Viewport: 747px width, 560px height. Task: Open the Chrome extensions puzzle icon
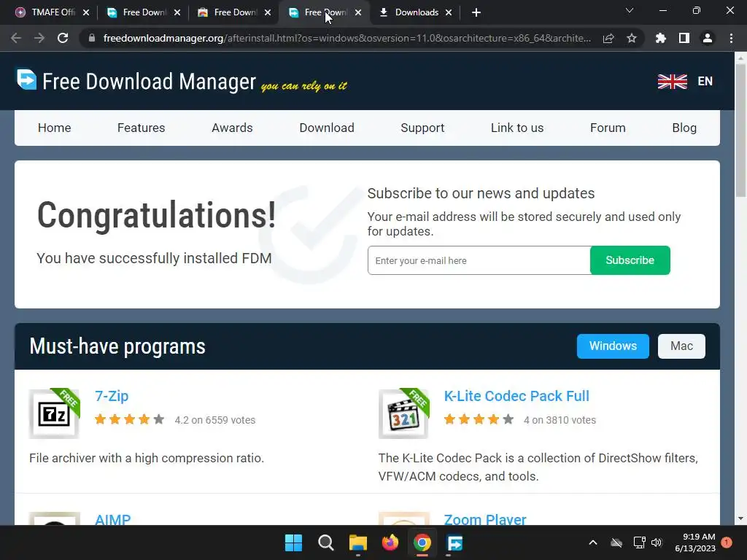(x=661, y=38)
